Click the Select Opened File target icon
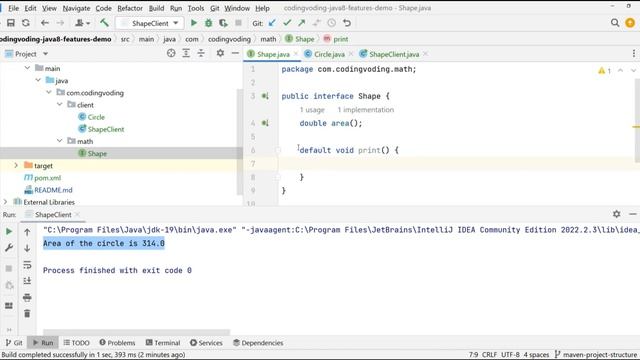 point(171,53)
